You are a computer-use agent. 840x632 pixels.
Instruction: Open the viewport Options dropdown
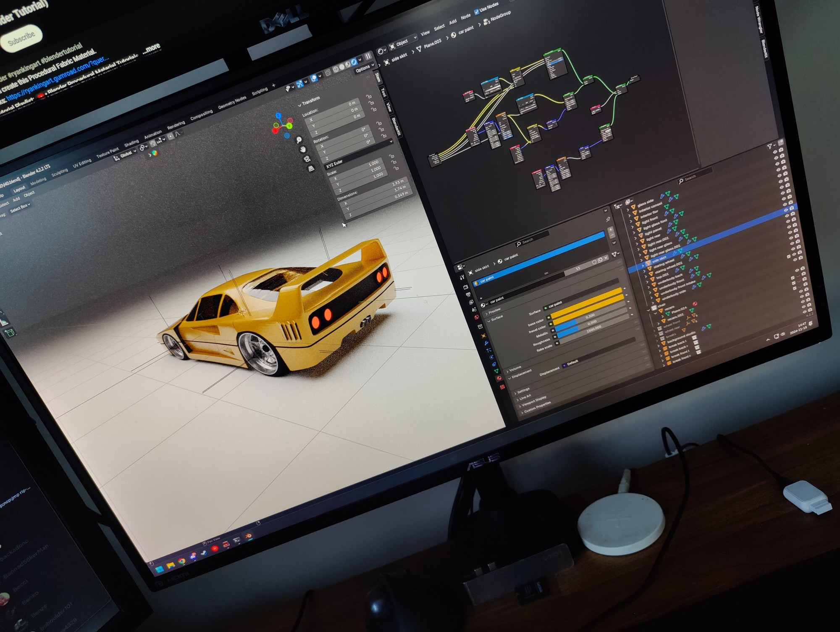pyautogui.click(x=364, y=67)
